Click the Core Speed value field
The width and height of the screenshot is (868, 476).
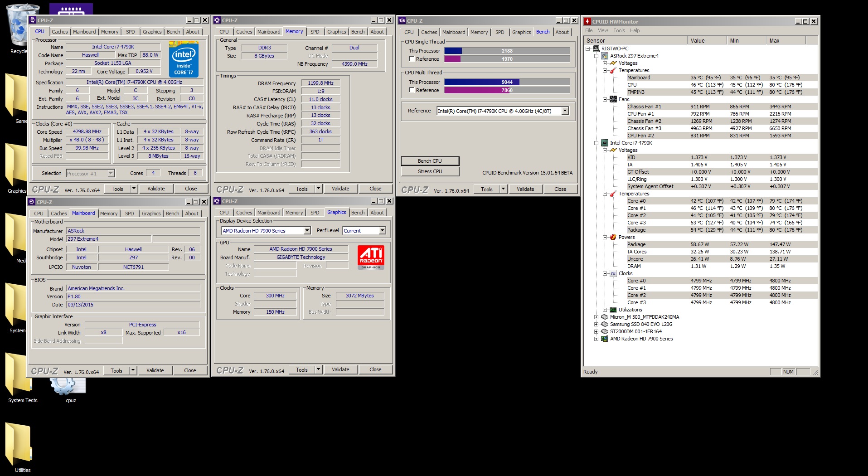coord(87,131)
